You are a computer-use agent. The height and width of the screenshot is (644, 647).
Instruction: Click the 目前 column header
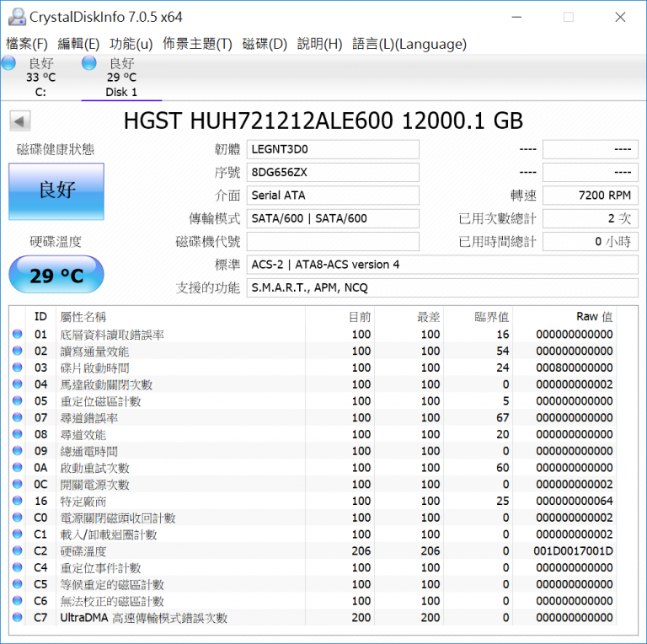coord(360,317)
